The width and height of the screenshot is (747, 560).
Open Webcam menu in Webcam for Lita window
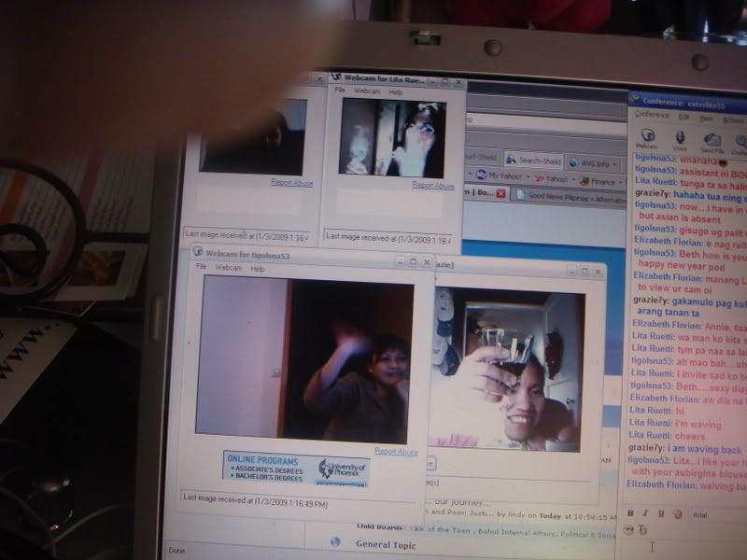click(367, 91)
